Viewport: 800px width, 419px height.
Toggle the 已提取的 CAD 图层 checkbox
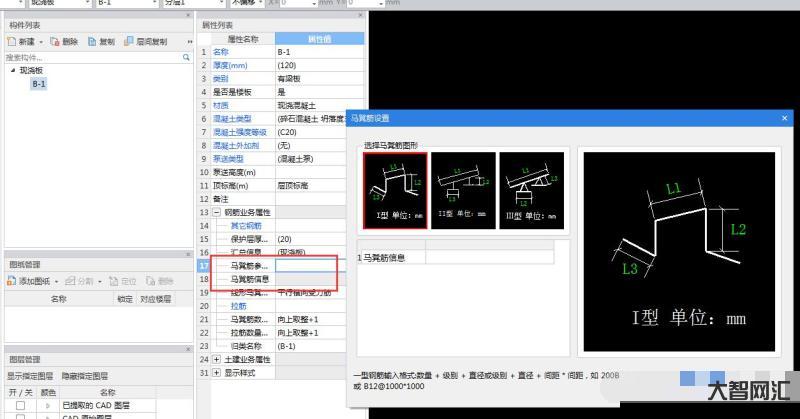pyautogui.click(x=20, y=405)
